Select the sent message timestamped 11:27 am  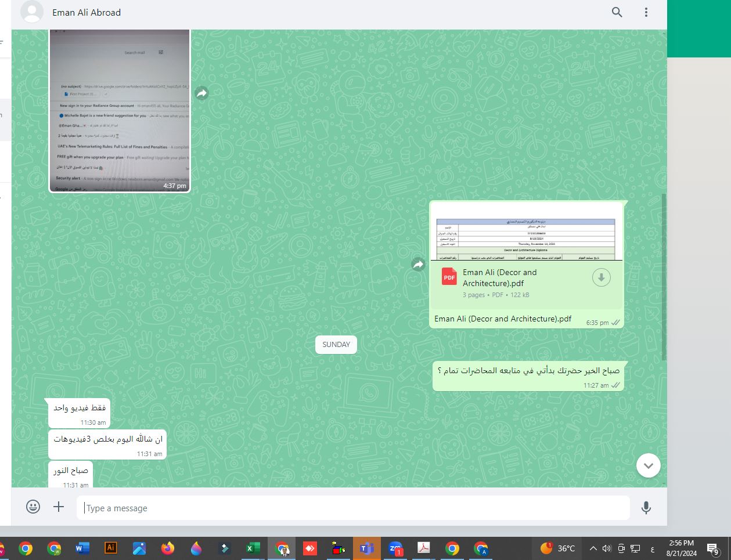[528, 375]
